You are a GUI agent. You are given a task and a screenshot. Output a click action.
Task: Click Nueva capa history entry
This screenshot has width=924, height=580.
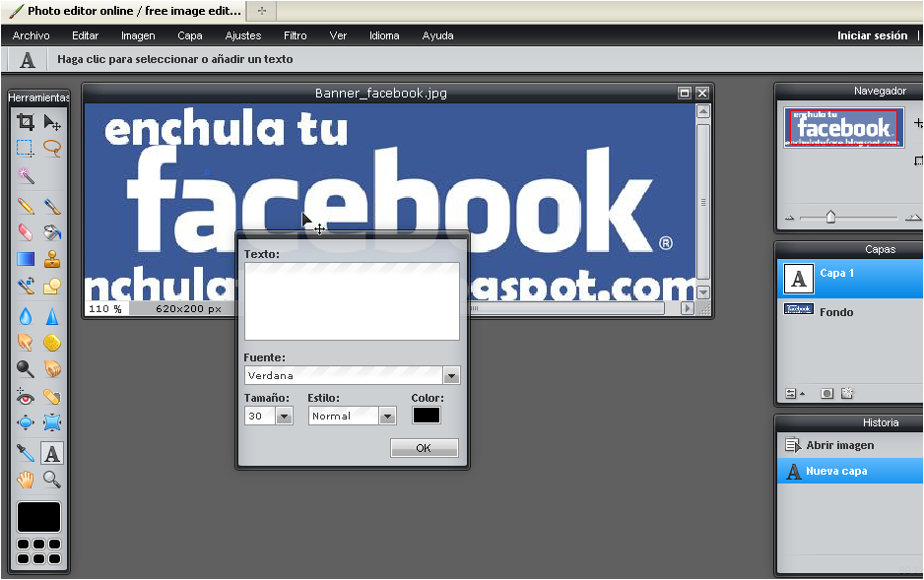tap(850, 471)
